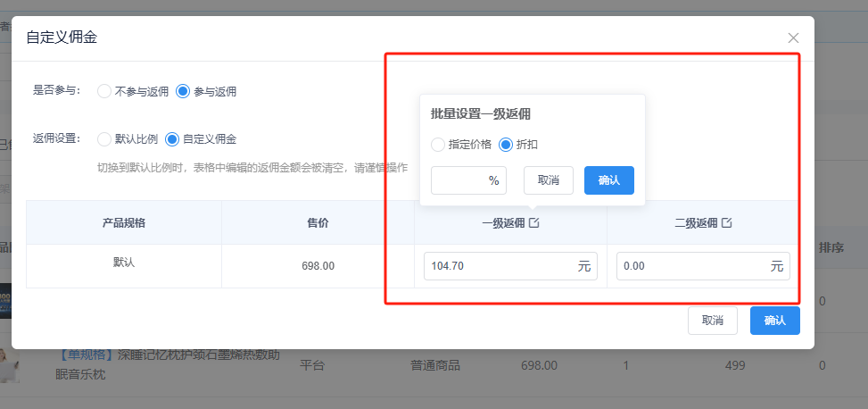Image resolution: width=868 pixels, height=409 pixels.
Task: Click 确认 at dialog bottom
Action: [x=775, y=321]
